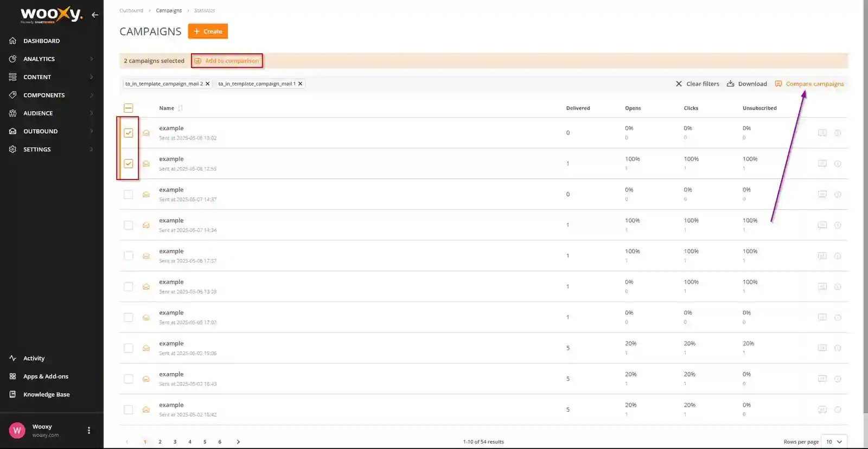The image size is (868, 449).
Task: Click the Delivered column header
Action: tap(578, 108)
